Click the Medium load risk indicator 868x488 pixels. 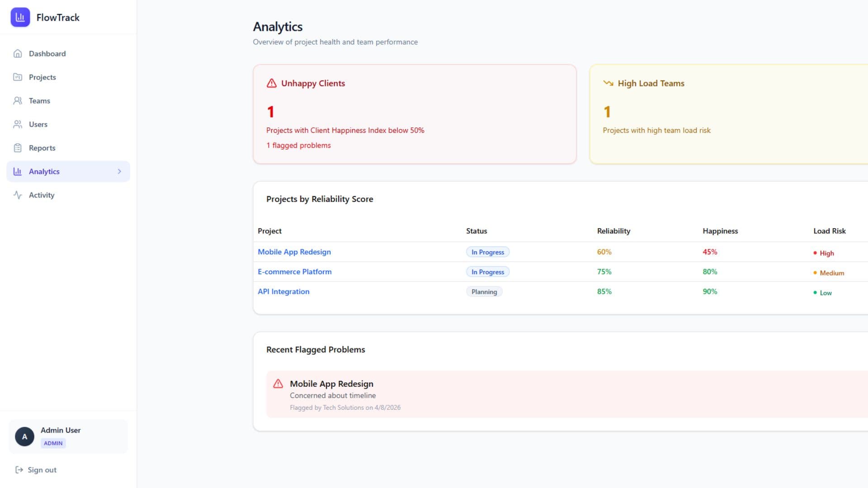829,273
